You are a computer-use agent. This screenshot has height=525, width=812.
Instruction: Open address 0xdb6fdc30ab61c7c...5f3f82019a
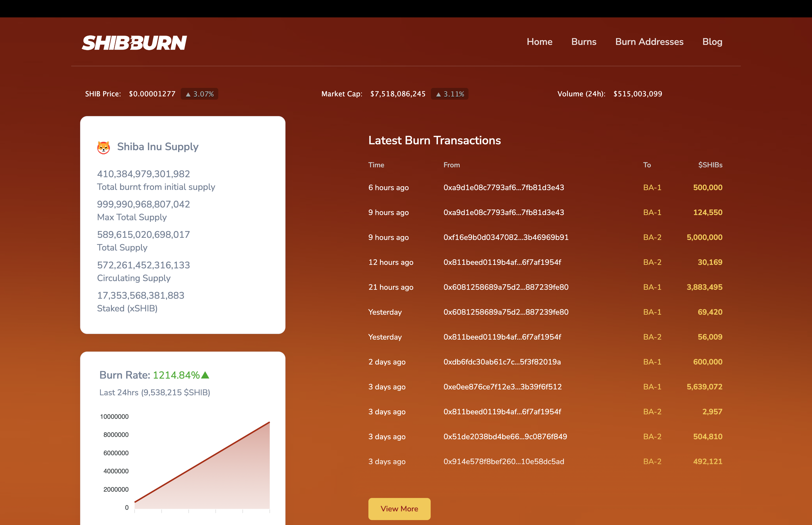(502, 362)
